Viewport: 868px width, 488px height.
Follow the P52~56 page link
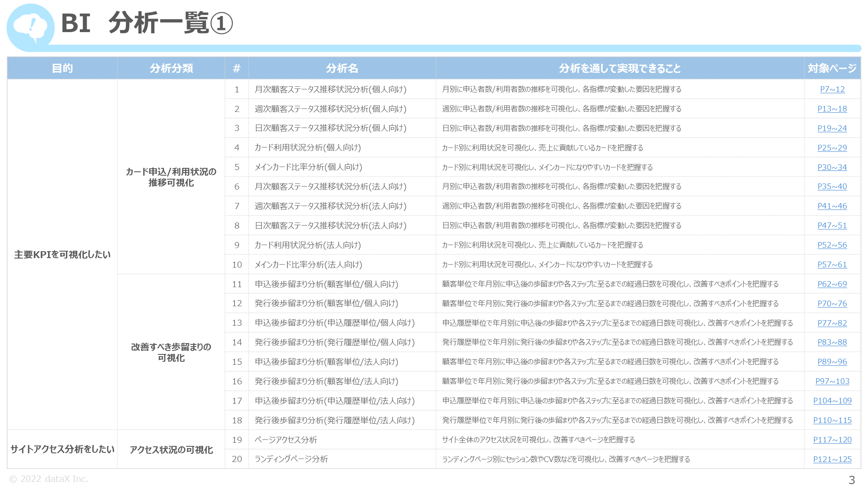coord(832,245)
